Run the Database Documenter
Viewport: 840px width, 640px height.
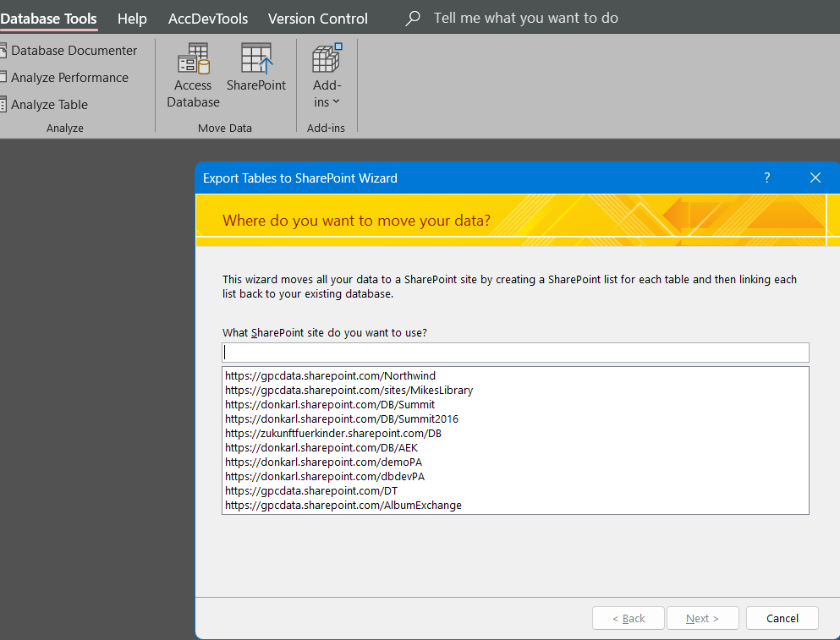[69, 51]
